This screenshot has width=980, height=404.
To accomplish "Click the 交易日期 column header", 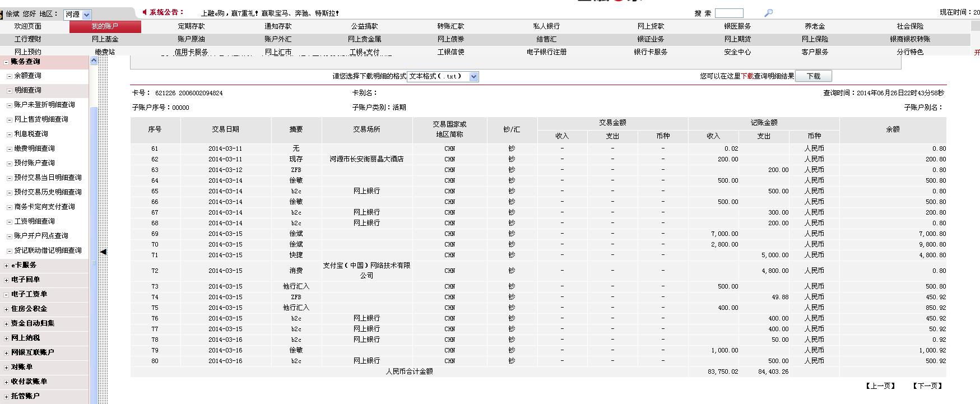I will coord(225,129).
